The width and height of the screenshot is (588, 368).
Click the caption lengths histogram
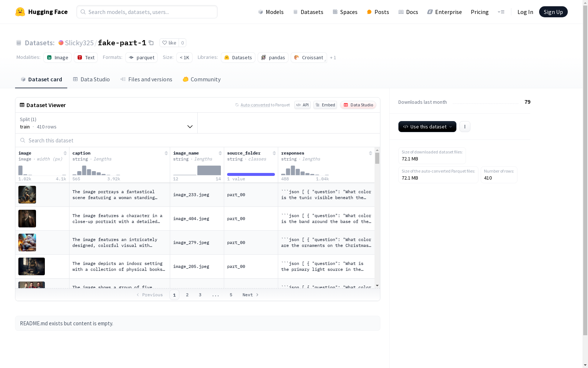96,170
